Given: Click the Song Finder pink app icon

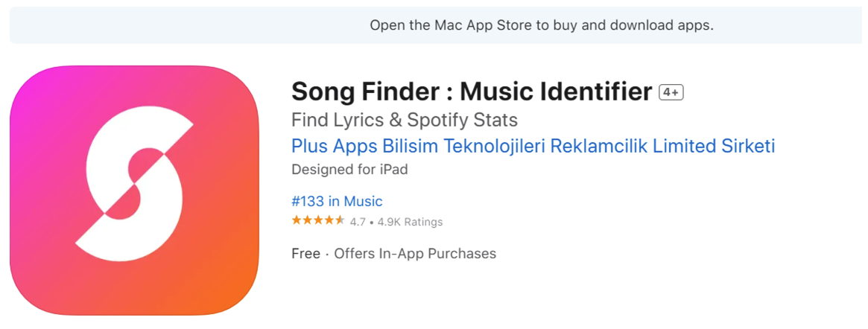Looking at the screenshot, I should point(135,191).
